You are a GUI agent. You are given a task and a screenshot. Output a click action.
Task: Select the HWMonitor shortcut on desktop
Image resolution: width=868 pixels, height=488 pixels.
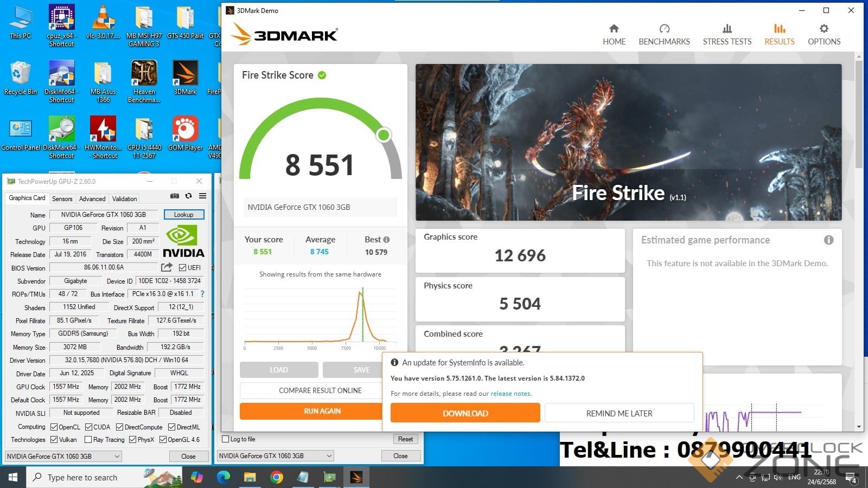[103, 137]
